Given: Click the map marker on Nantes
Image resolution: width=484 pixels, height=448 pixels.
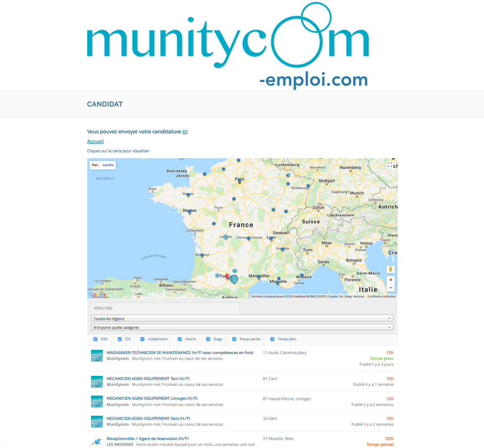Looking at the screenshot, I should pos(190,211).
